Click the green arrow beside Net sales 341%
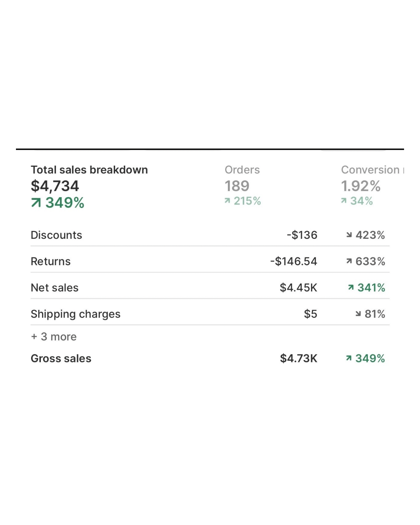 click(351, 287)
